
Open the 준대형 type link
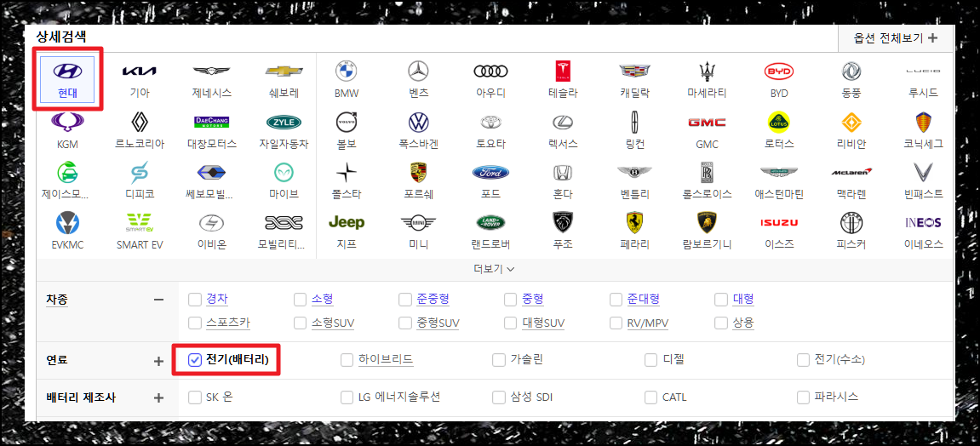[644, 300]
